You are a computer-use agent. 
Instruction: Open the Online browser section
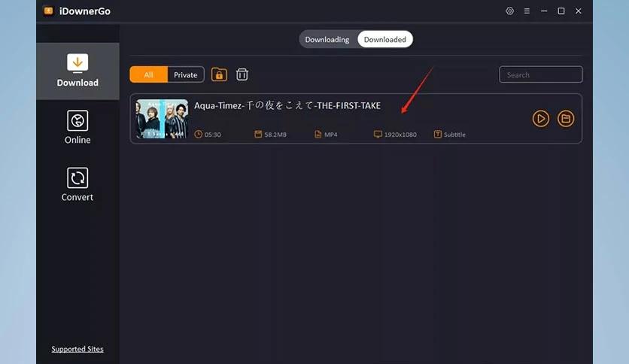coord(77,128)
